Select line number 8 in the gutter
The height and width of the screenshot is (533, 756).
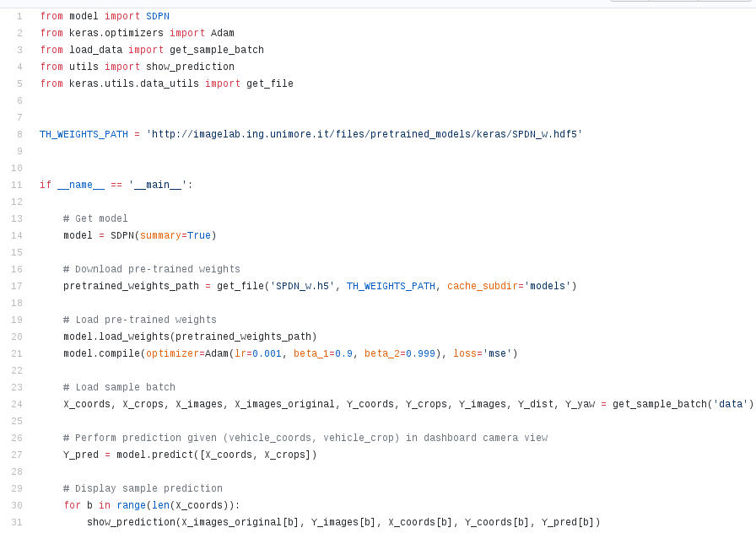pyautogui.click(x=19, y=134)
